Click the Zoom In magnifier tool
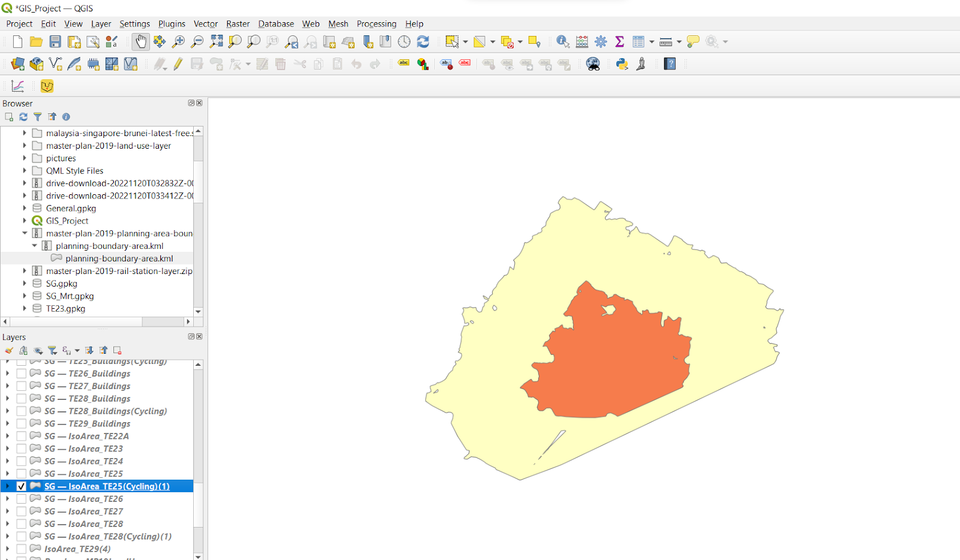The image size is (960, 560). [x=178, y=41]
